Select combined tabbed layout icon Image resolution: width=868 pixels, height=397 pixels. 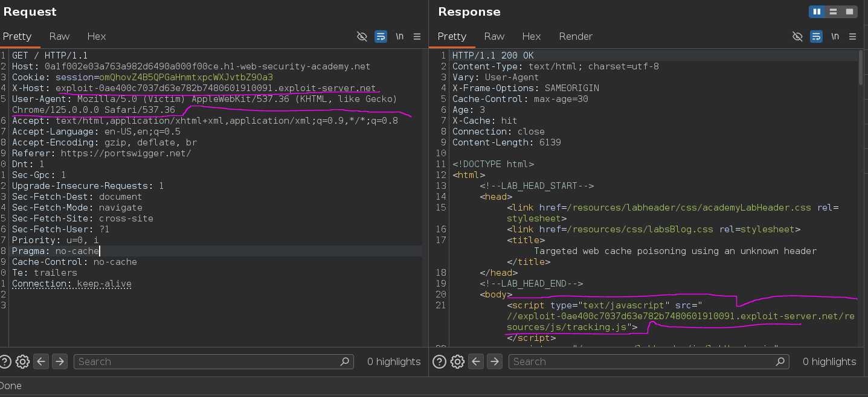tap(849, 11)
